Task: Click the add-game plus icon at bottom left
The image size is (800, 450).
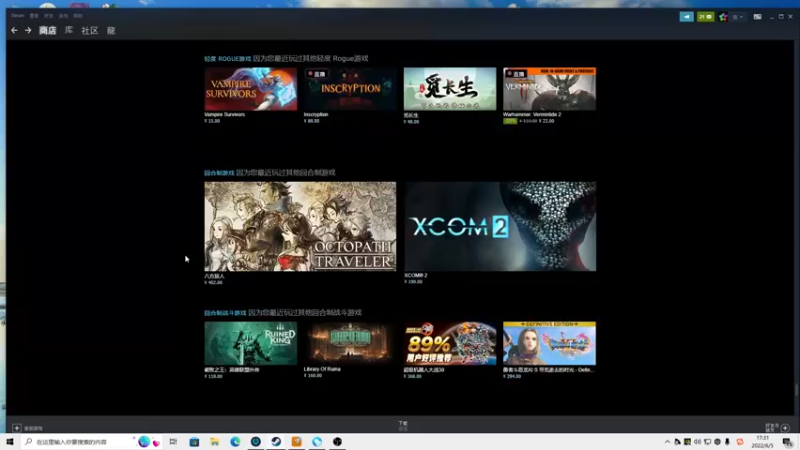Action: pyautogui.click(x=17, y=428)
